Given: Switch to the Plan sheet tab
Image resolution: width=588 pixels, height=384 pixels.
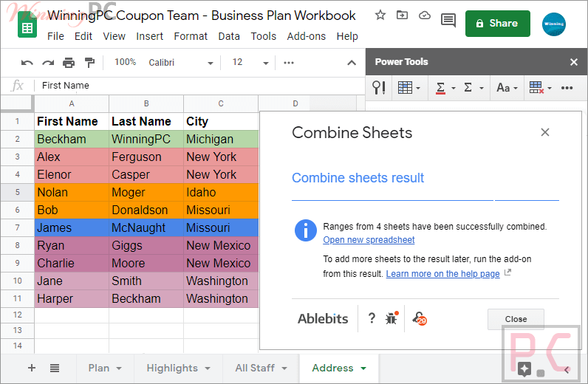Looking at the screenshot, I should pyautogui.click(x=99, y=368).
